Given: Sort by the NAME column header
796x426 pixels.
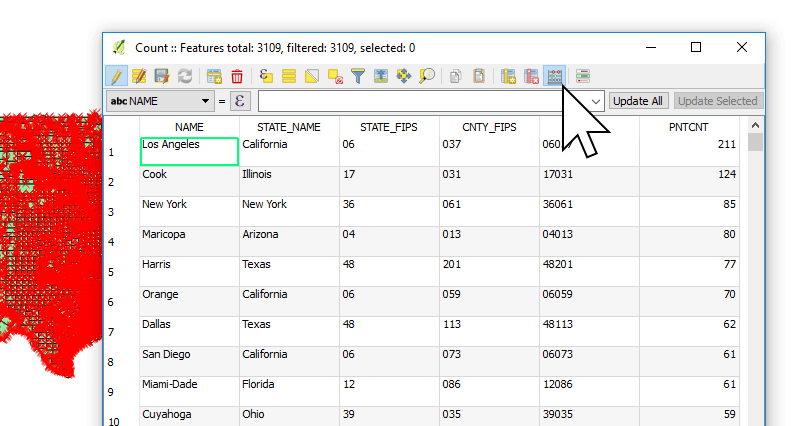Looking at the screenshot, I should coord(189,127).
